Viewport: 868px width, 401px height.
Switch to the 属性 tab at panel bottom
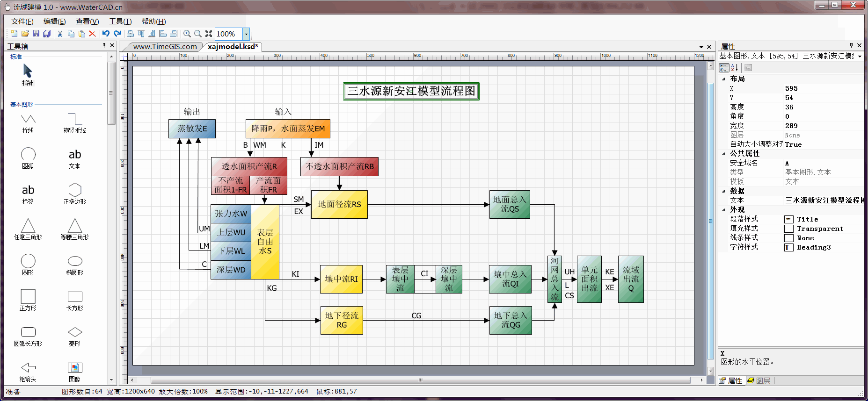731,380
